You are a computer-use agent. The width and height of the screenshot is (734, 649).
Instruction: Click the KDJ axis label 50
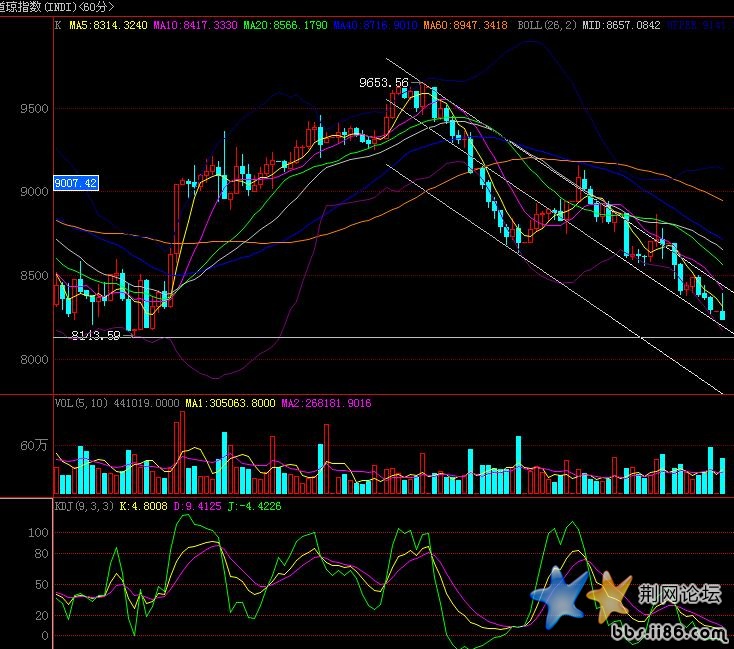tap(41, 584)
